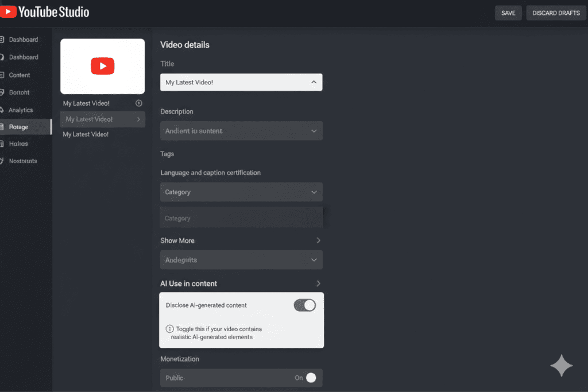The width and height of the screenshot is (588, 392).
Task: Expand the highlighted My Latest Video! row chevron
Action: click(138, 119)
